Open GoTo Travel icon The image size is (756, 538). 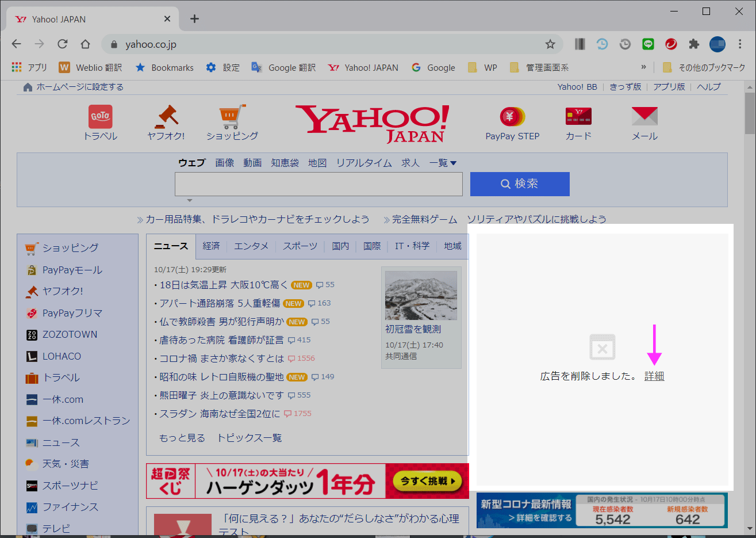(101, 116)
